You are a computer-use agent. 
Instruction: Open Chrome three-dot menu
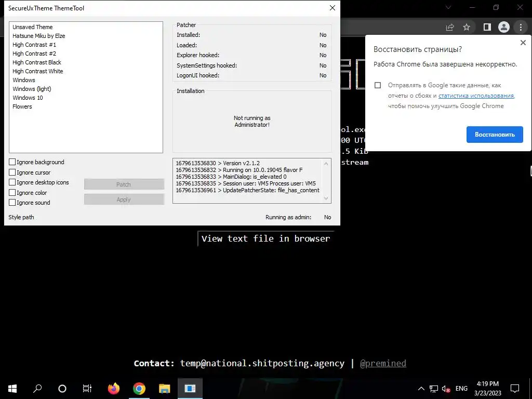[x=521, y=27]
